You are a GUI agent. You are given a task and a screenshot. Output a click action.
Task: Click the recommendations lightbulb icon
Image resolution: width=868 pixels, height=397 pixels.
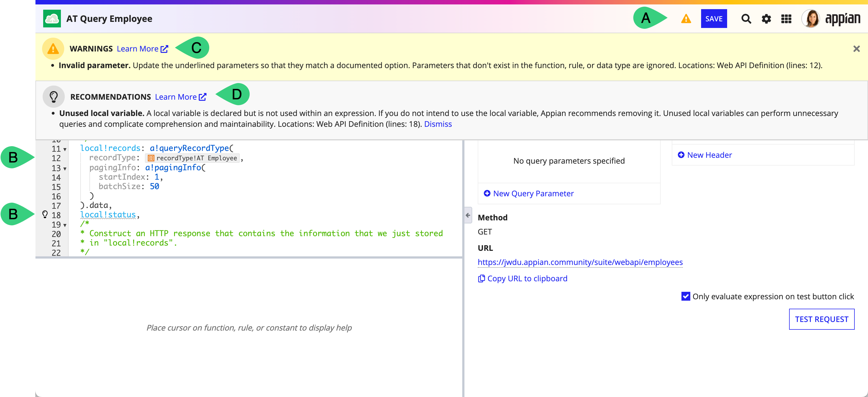pos(54,97)
